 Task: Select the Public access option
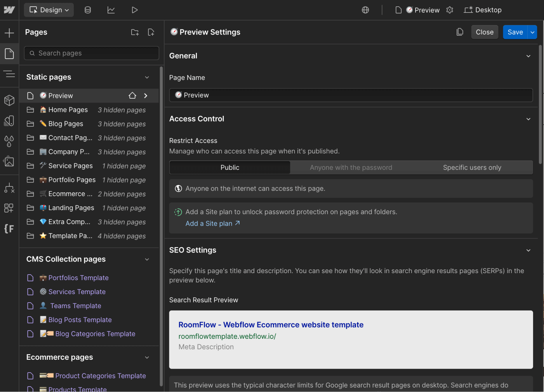coord(229,167)
